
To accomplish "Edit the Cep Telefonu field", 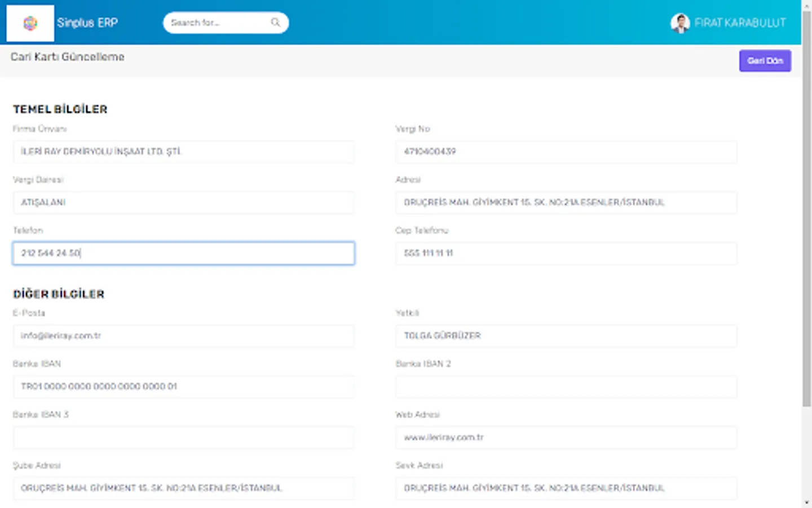I will pyautogui.click(x=566, y=253).
